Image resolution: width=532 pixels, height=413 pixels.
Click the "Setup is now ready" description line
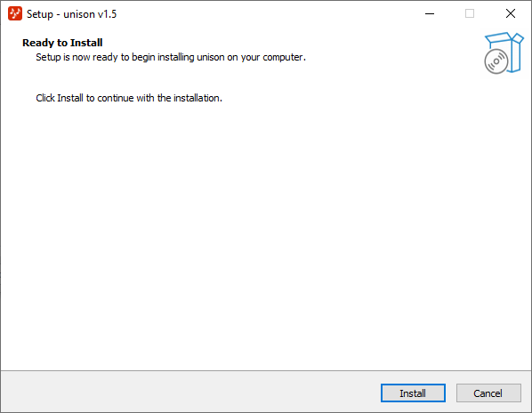click(x=171, y=57)
